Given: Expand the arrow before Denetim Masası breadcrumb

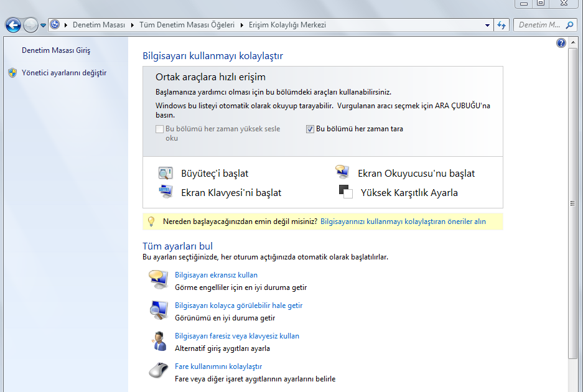Looking at the screenshot, I should coord(66,25).
